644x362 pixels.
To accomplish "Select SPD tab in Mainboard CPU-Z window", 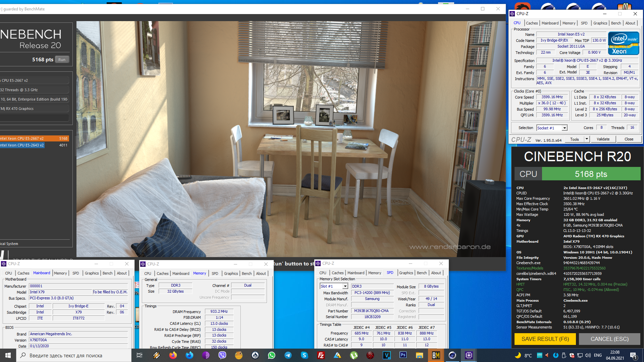I will (x=76, y=273).
